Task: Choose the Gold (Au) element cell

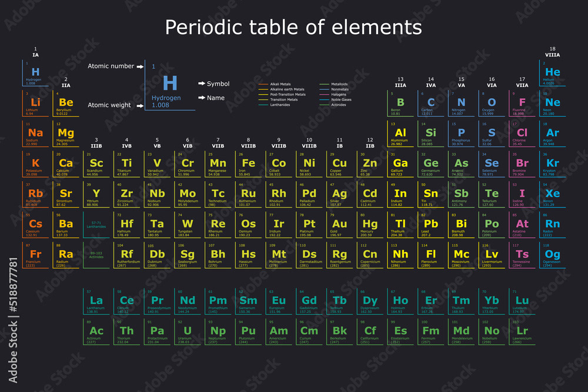Action: pos(340,225)
